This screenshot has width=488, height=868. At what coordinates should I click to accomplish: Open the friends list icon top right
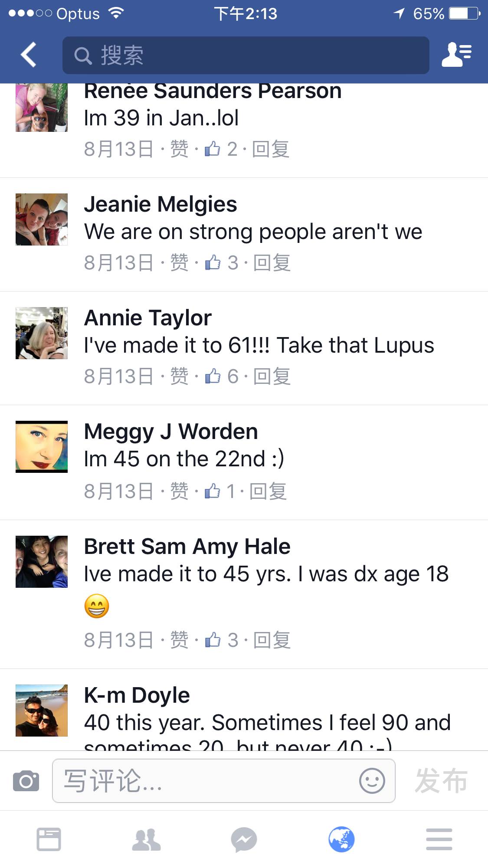[x=456, y=55]
